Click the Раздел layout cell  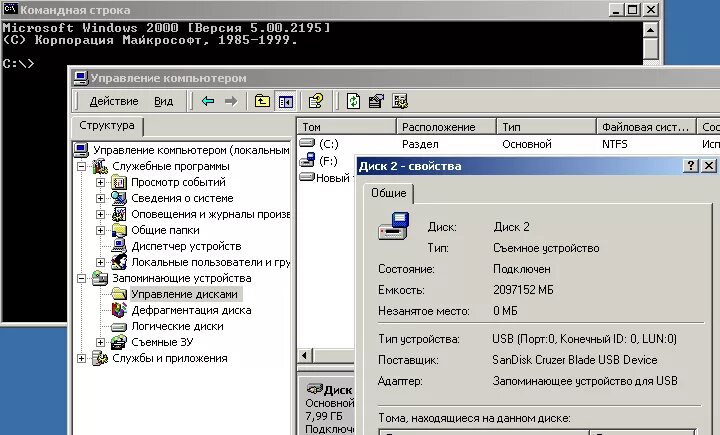tap(420, 144)
